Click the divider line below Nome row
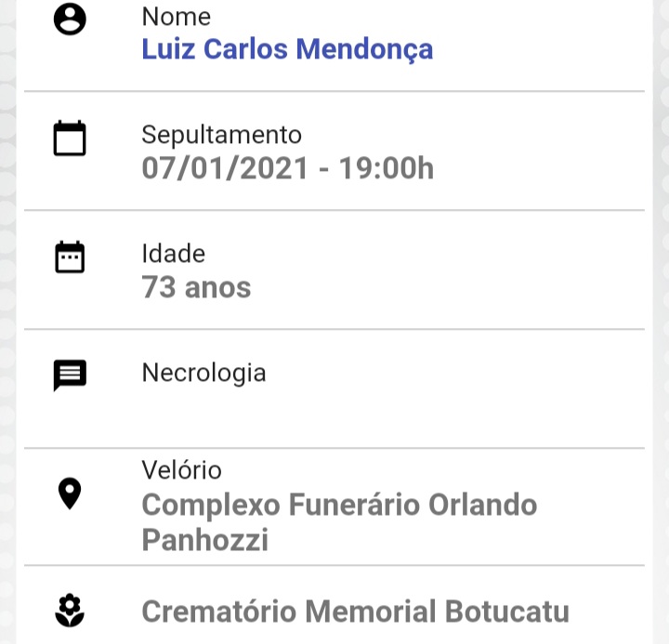This screenshot has width=669, height=644. point(334,91)
